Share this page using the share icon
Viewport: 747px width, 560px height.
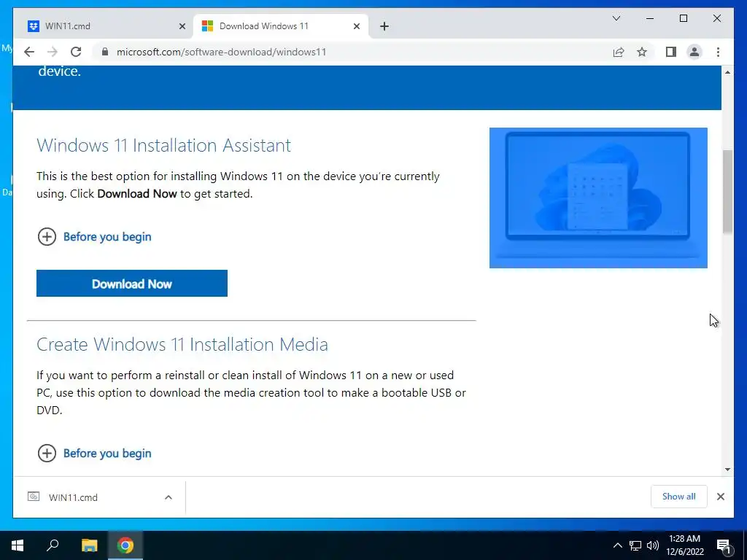(x=619, y=52)
